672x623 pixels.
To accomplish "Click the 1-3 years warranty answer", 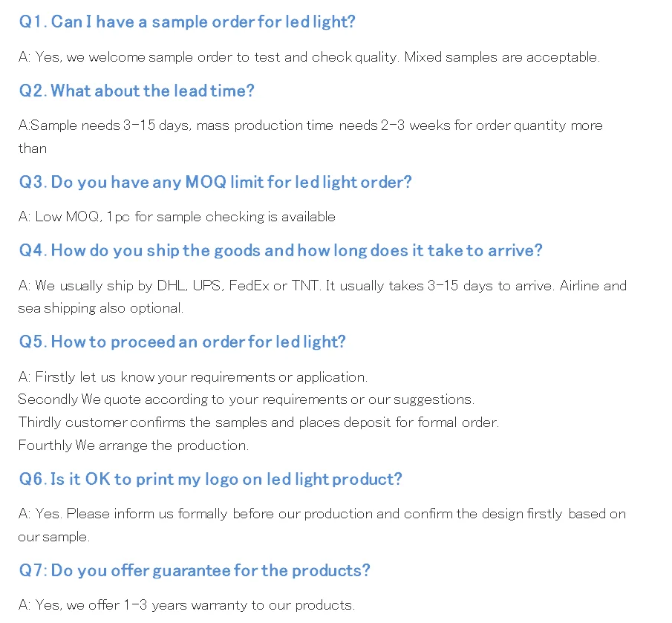I will coord(186,605).
